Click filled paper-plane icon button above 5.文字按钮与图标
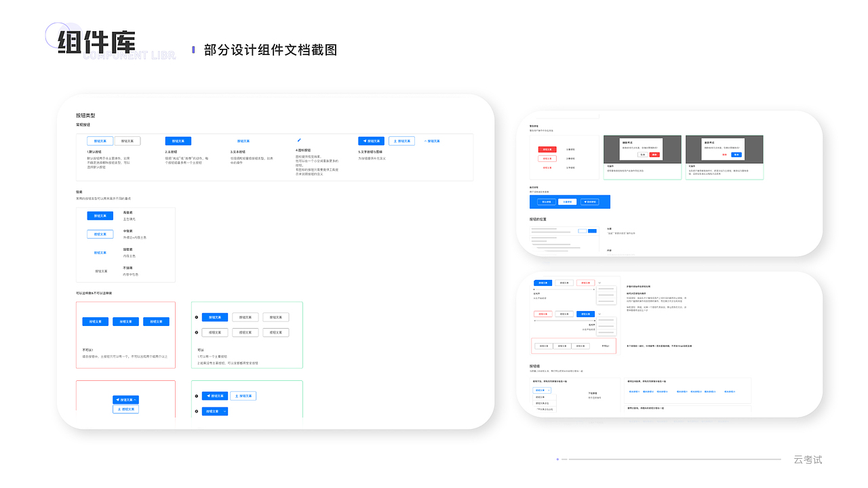Image resolution: width=868 pixels, height=488 pixels. pos(372,141)
